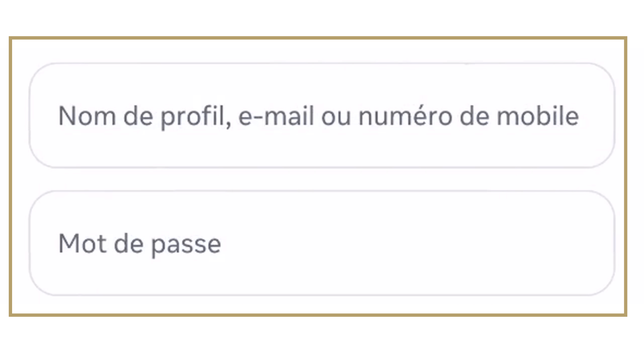644x362 pixels.
Task: Place cursor in the e-mail field
Action: click(x=322, y=115)
